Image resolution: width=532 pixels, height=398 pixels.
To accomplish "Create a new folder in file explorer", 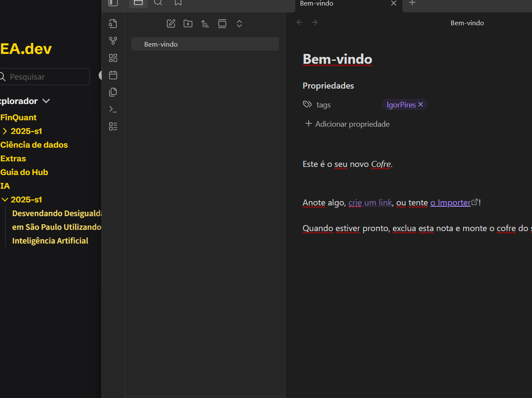I will 188,24.
